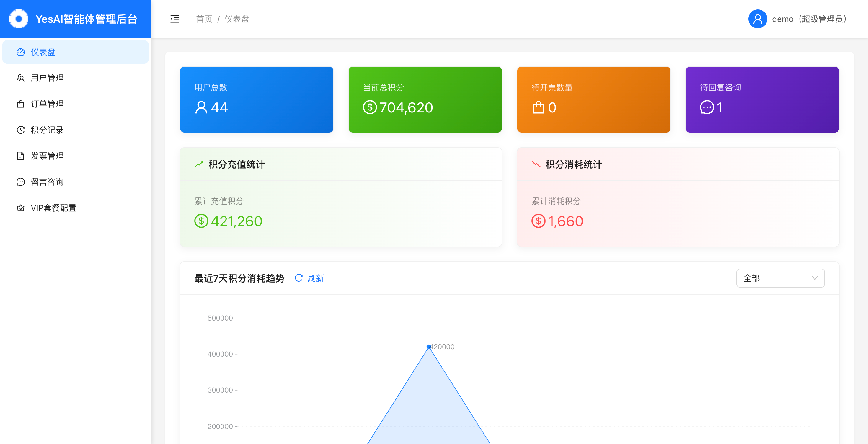Viewport: 868px width, 444px height.
Task: Click the 500000 axis label
Action: point(220,318)
